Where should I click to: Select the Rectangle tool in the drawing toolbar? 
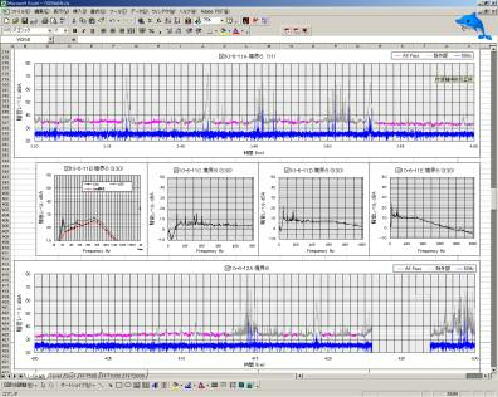point(119,385)
